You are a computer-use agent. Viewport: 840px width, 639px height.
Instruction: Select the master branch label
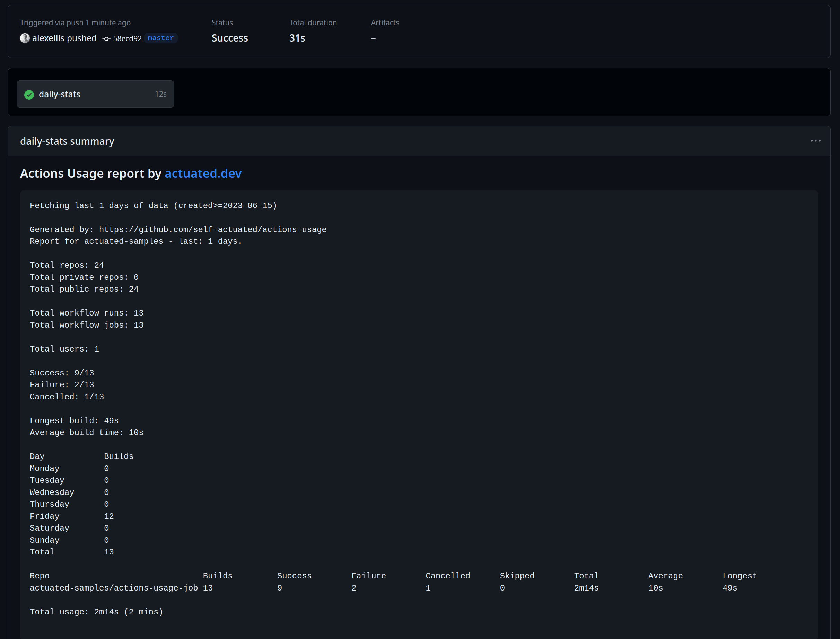(160, 38)
